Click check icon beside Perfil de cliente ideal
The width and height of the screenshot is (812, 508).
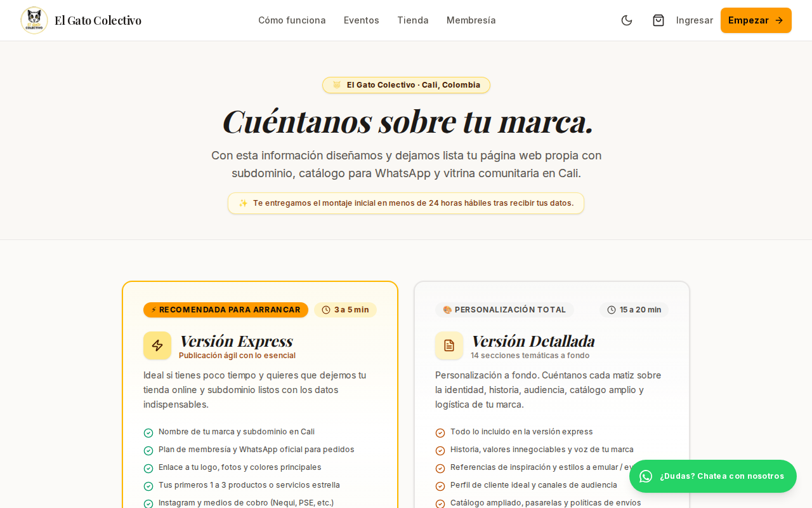tap(440, 486)
